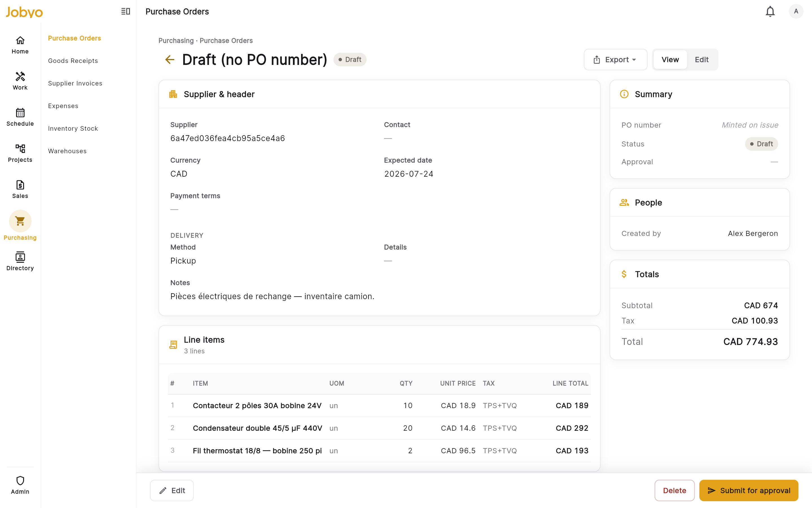Open Expenses submenu item
The image size is (812, 508).
63,106
